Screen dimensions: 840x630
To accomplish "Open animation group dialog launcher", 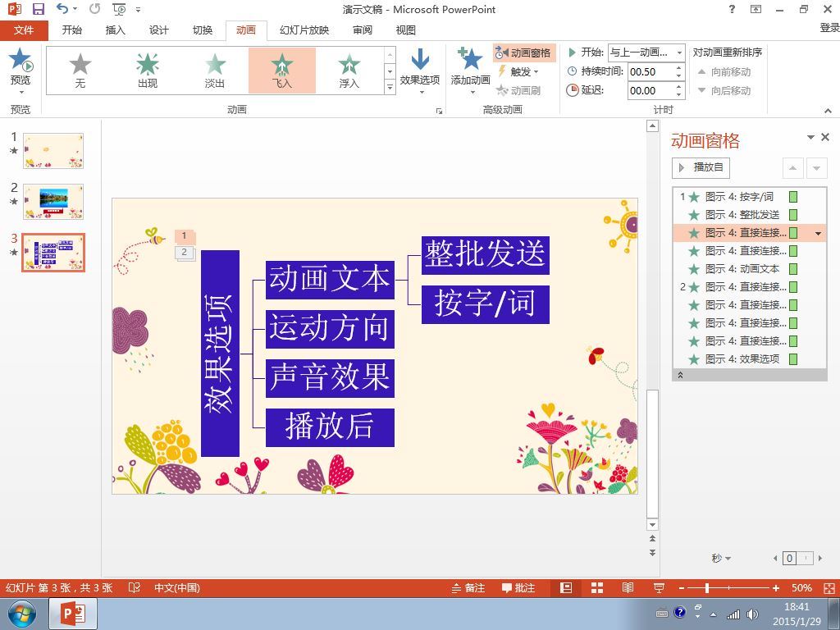I will tap(440, 111).
